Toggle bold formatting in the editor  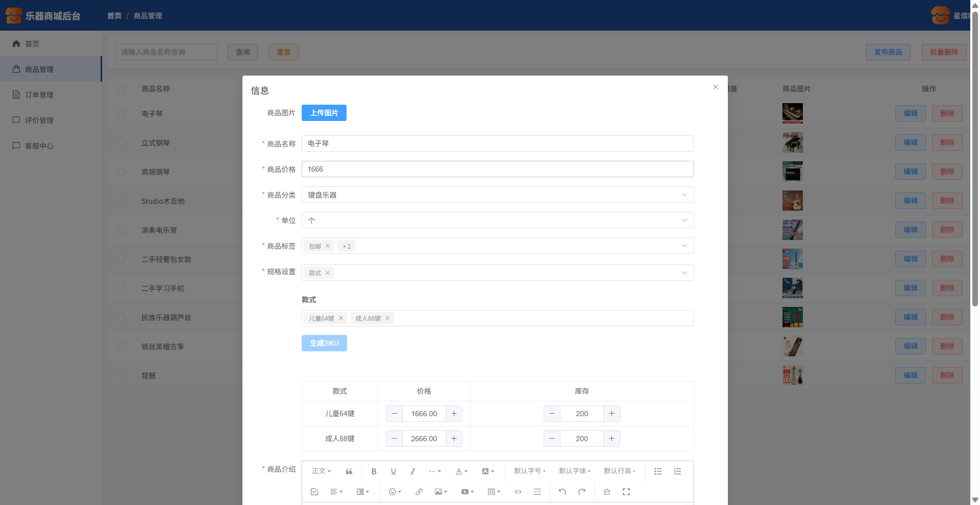[374, 471]
